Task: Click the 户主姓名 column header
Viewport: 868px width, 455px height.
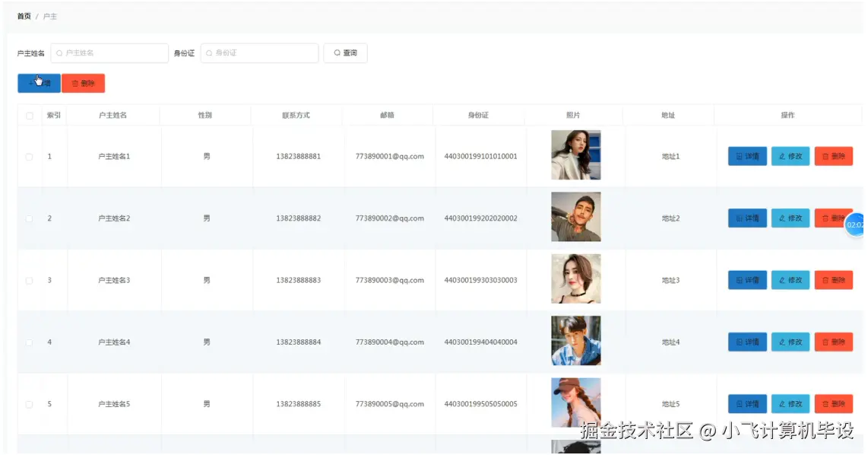Action: point(113,116)
